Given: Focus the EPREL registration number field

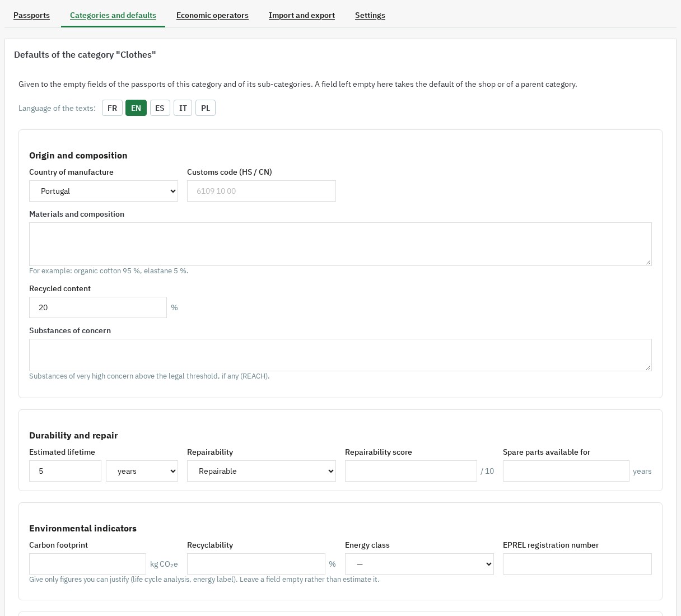Looking at the screenshot, I should coord(577,564).
